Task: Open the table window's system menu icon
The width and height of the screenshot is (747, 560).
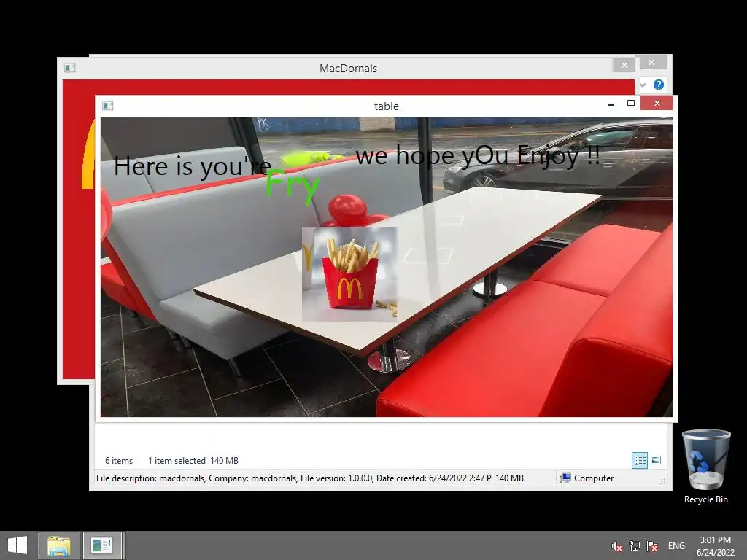Action: coord(108,106)
